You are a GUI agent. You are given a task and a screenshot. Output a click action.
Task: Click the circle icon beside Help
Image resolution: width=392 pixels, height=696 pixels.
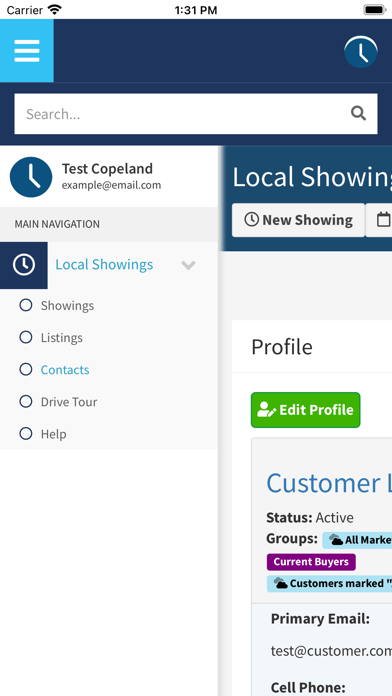pos(26,433)
